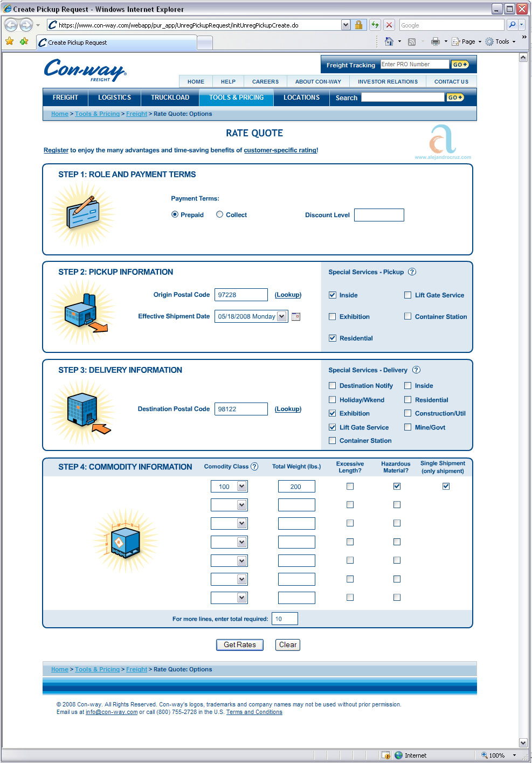Click the origin postal code Lookup link
Viewport: 532px width, 763px height.
(288, 295)
